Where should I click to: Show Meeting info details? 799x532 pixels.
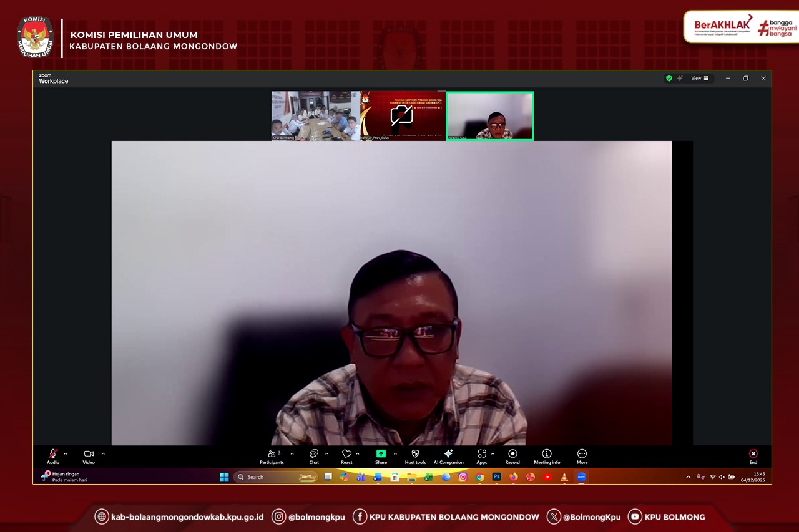point(547,455)
